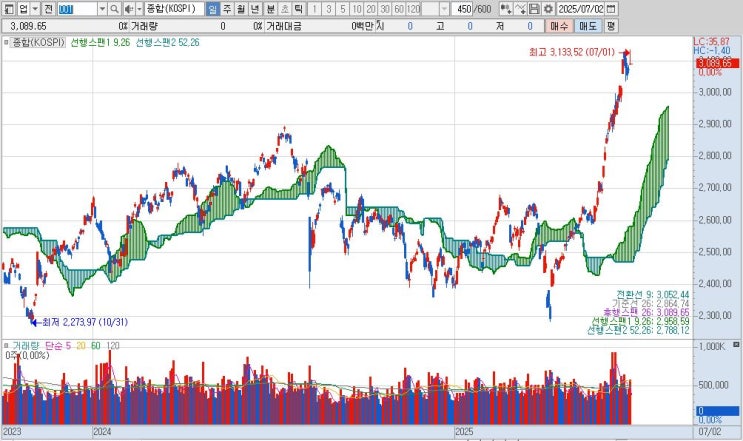
Task: Click the add-indicator dots icon
Action: pyautogui.click(x=506, y=9)
